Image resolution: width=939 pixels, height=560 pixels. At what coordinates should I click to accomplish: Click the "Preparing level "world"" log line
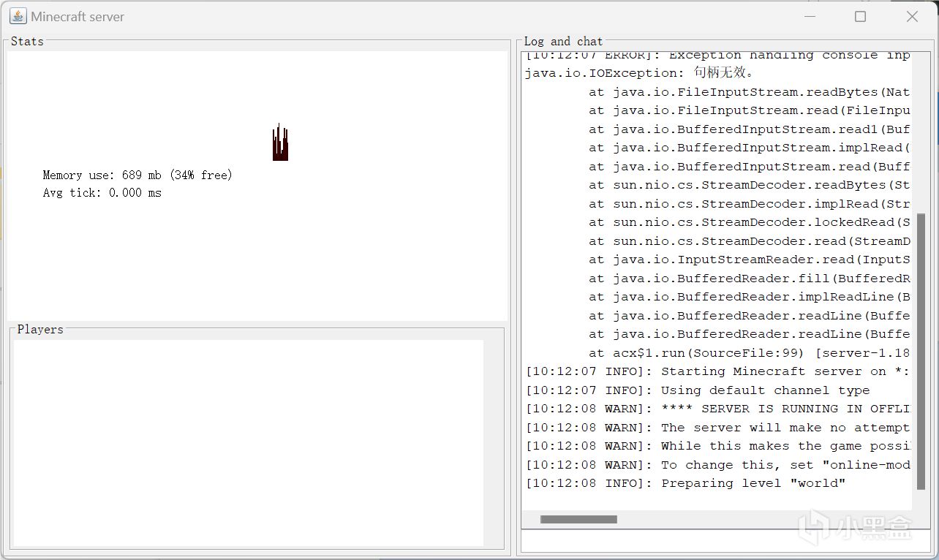click(x=686, y=483)
